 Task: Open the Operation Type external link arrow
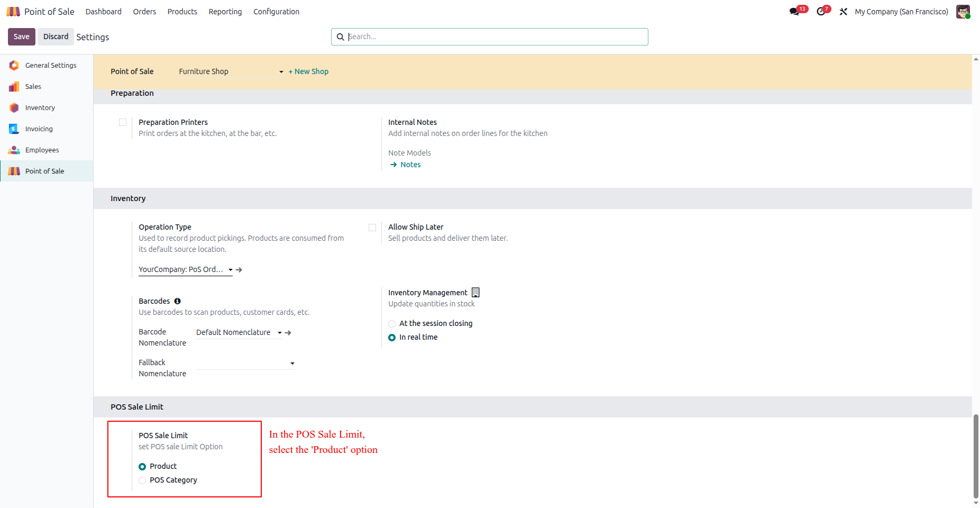coord(239,270)
